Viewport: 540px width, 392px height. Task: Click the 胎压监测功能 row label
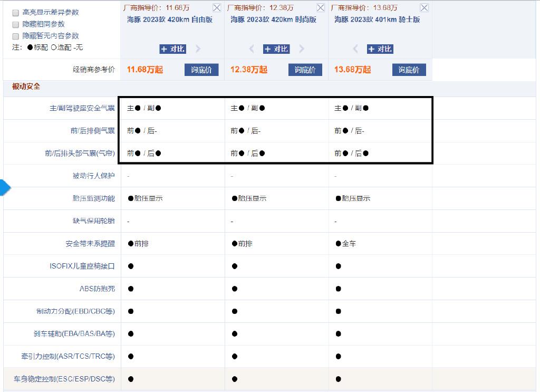(94, 198)
